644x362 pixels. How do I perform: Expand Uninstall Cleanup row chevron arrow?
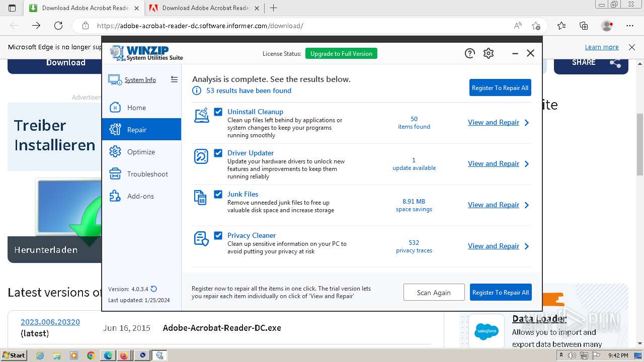[x=527, y=123]
